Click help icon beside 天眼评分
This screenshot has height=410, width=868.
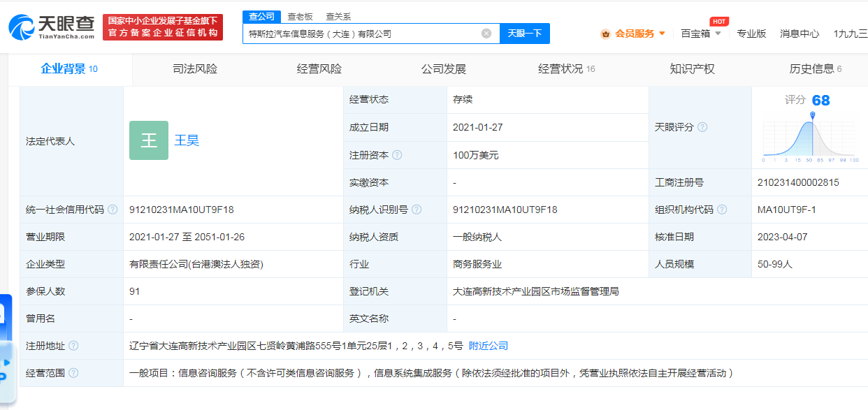click(702, 127)
